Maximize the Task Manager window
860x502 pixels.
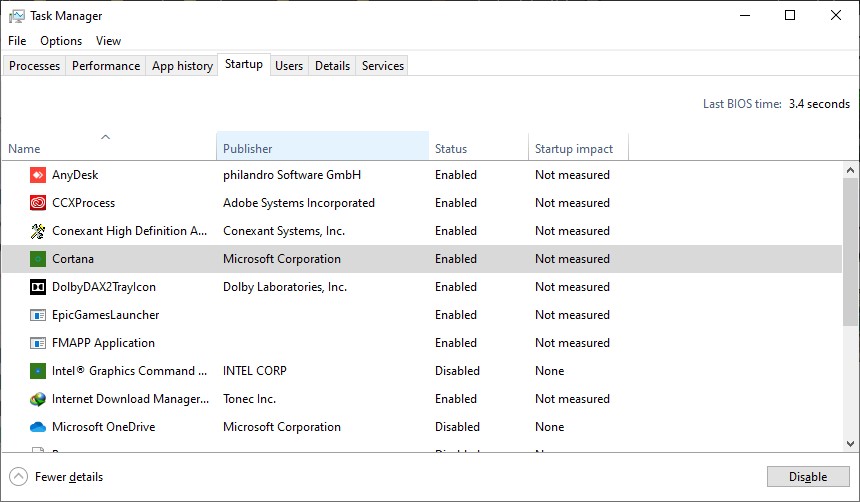tap(790, 15)
